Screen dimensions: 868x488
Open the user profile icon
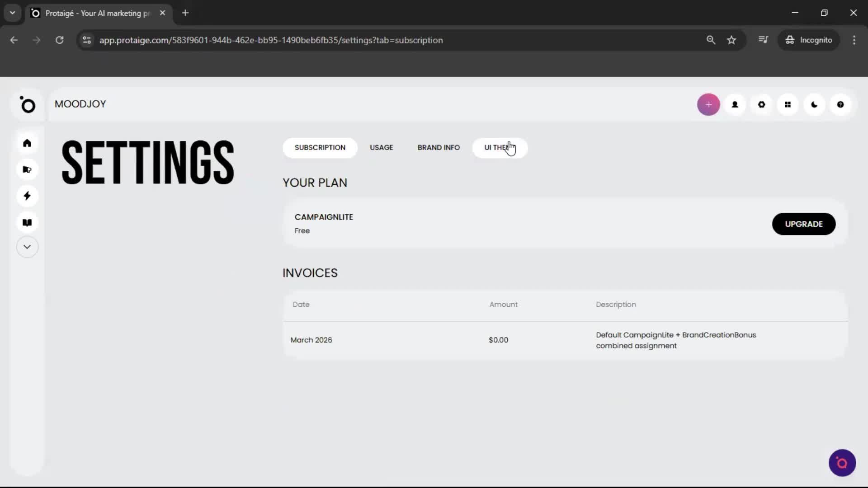(735, 104)
